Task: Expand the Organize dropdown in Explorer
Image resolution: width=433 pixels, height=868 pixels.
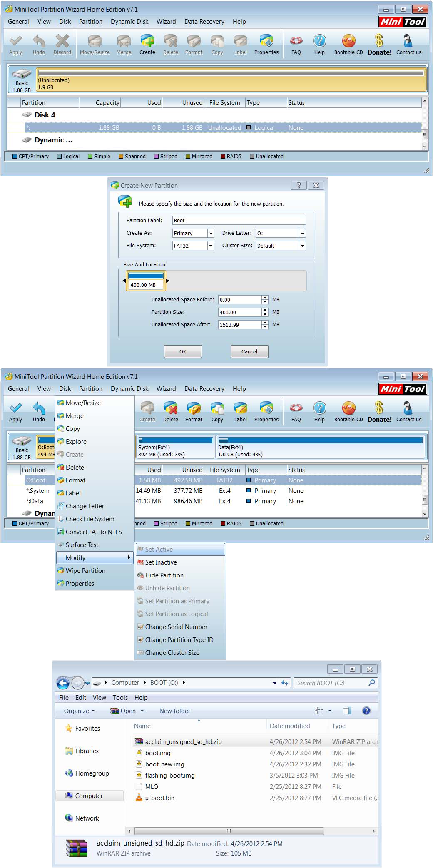Action: [79, 711]
